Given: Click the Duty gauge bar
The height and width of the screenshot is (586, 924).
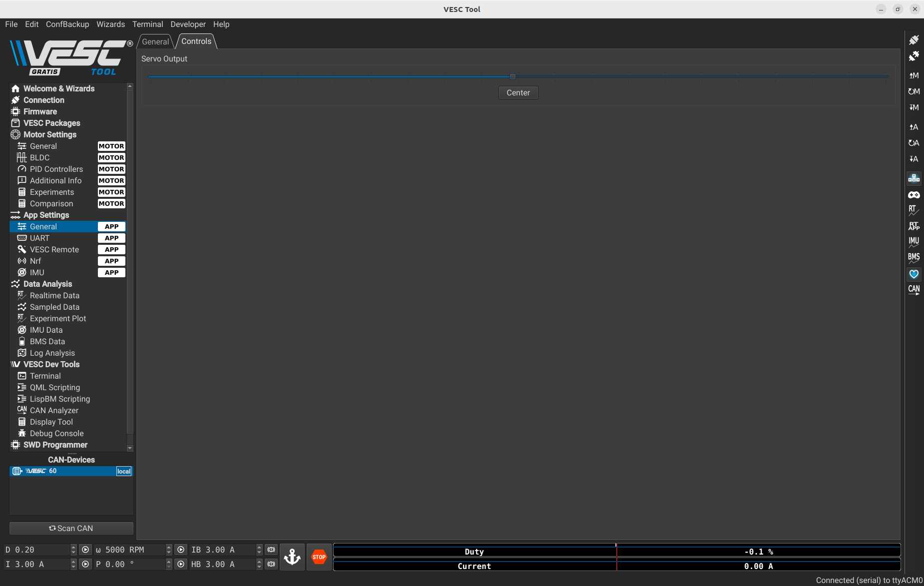Looking at the screenshot, I should tap(617, 551).
